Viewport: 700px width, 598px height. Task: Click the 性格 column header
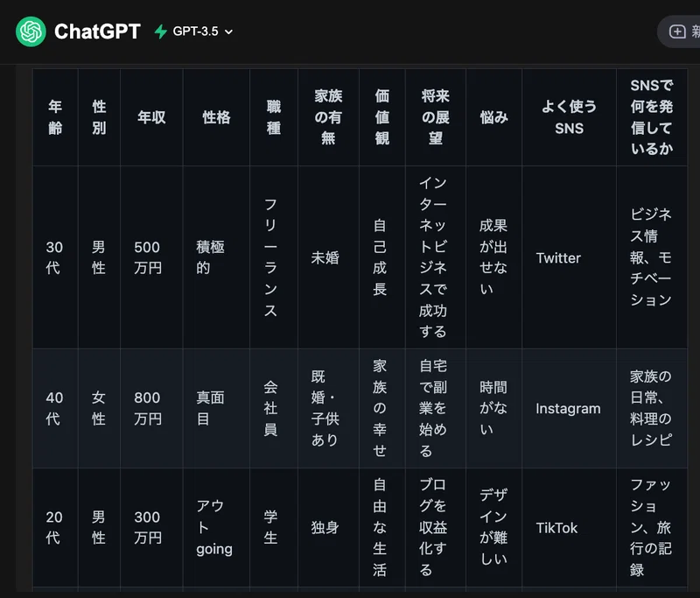[216, 117]
